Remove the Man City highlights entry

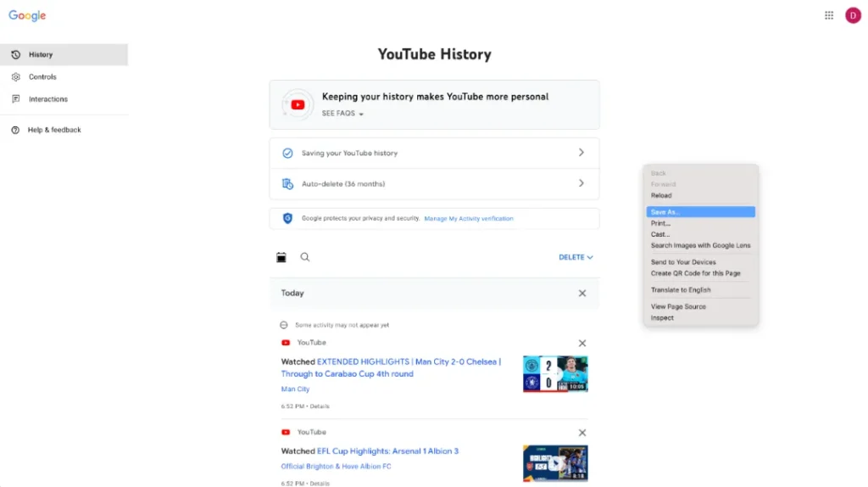(x=581, y=344)
